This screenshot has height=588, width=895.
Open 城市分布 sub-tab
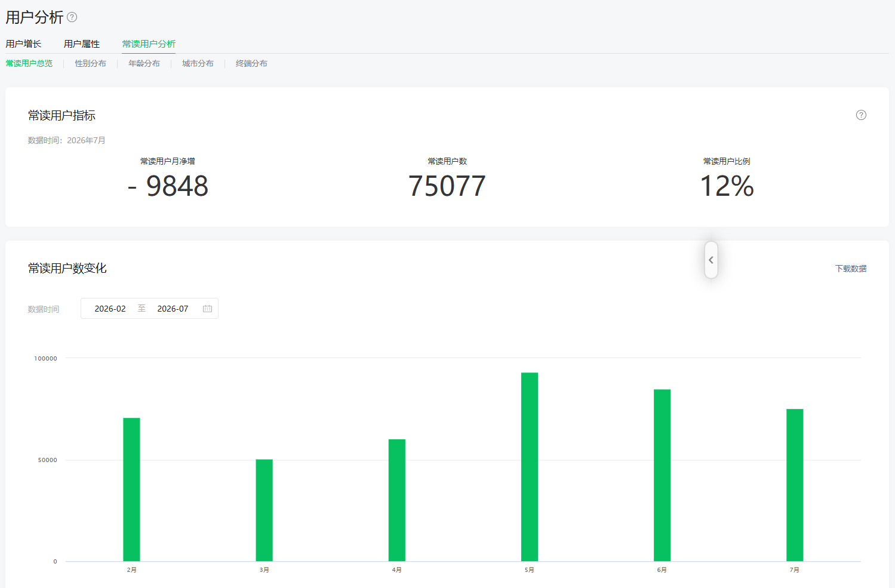(198, 63)
